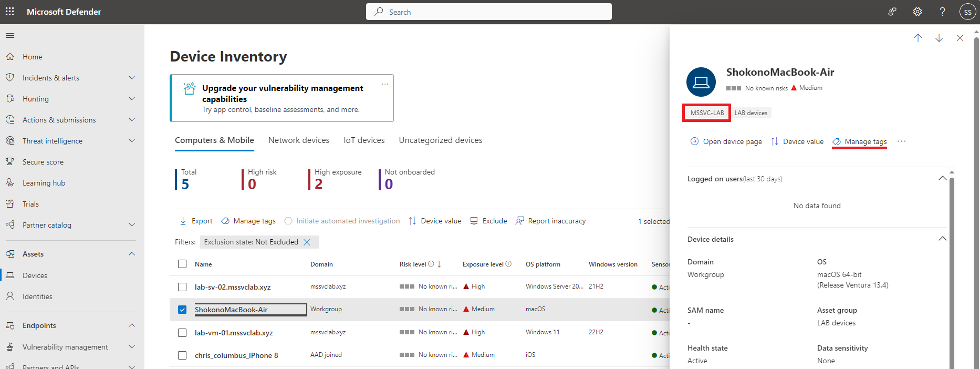Select the chris_columbus_iPhone 8 checkbox

click(x=182, y=355)
